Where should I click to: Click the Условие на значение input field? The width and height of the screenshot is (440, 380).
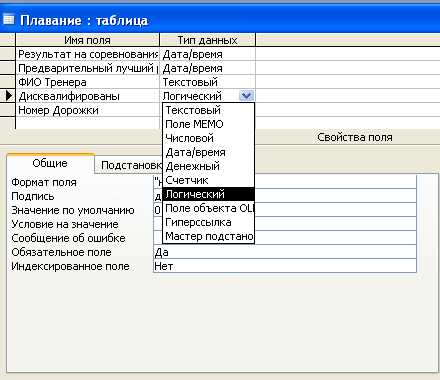click(285, 224)
